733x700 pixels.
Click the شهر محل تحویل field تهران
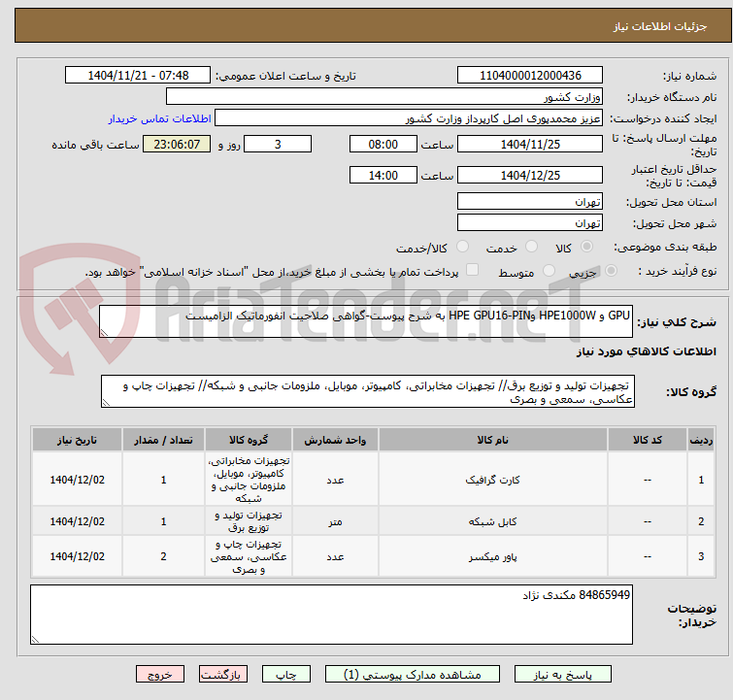(x=530, y=222)
